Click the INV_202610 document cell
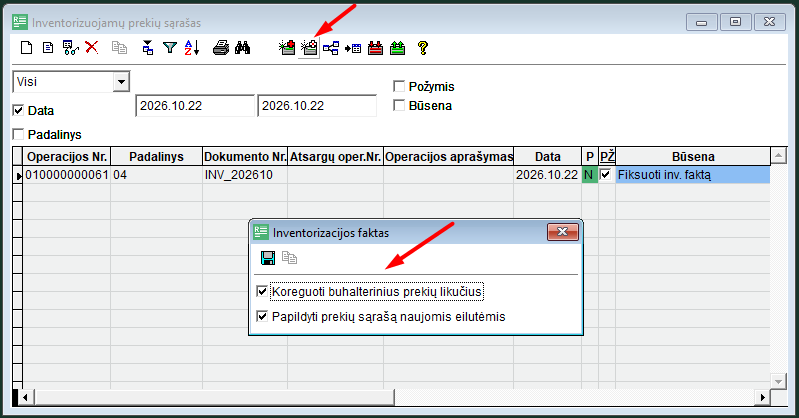The height and width of the screenshot is (418, 799). (245, 175)
